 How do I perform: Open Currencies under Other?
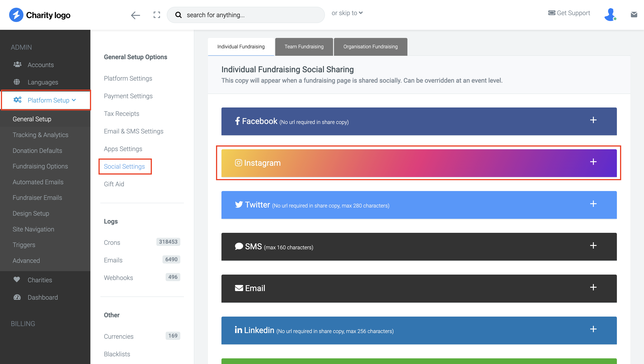119,336
